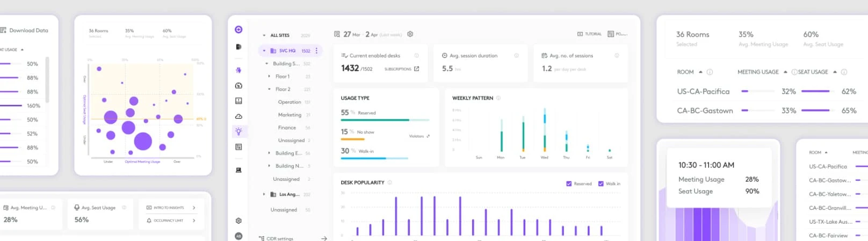Open OCCUPANCY LIMIT link
The height and width of the screenshot is (241, 868).
pos(171,221)
